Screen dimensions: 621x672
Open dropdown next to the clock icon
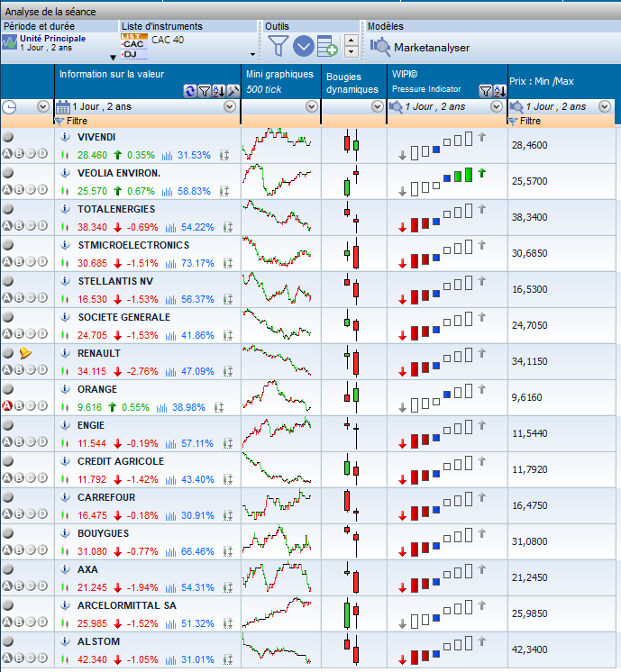click(43, 106)
